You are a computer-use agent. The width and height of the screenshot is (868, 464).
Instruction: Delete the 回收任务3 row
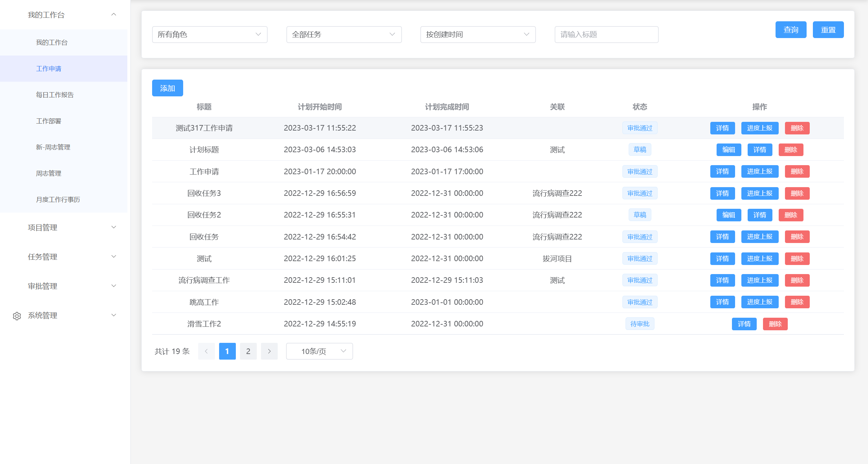tap(797, 193)
